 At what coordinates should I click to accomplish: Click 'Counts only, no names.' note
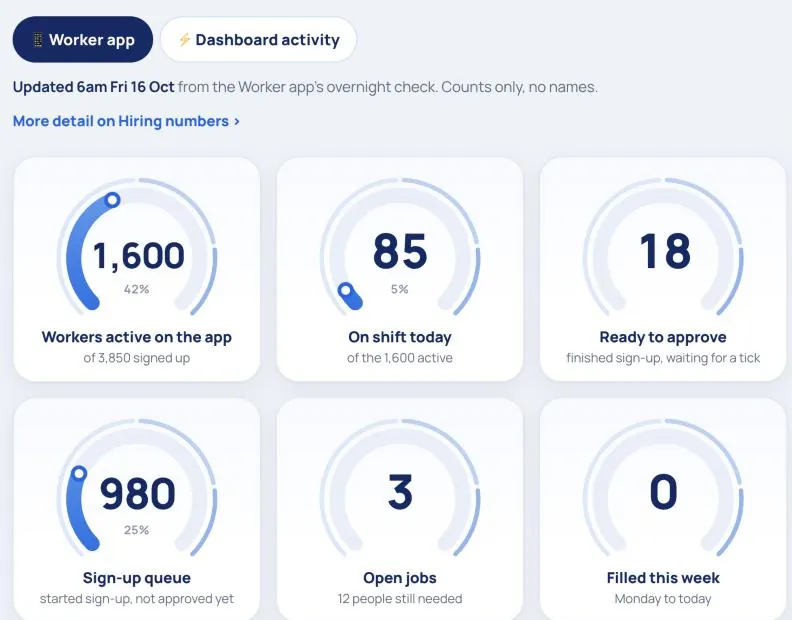[519, 87]
